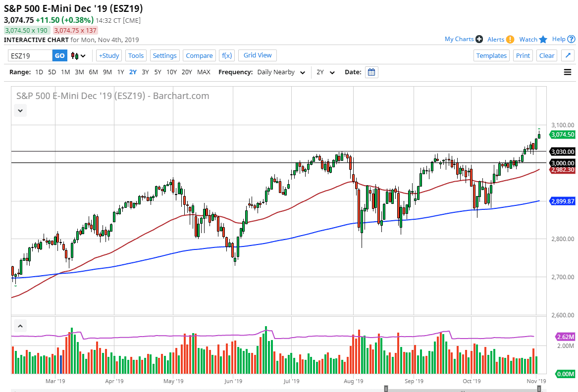Select the 6M range tab
The image size is (578, 392).
pos(93,72)
